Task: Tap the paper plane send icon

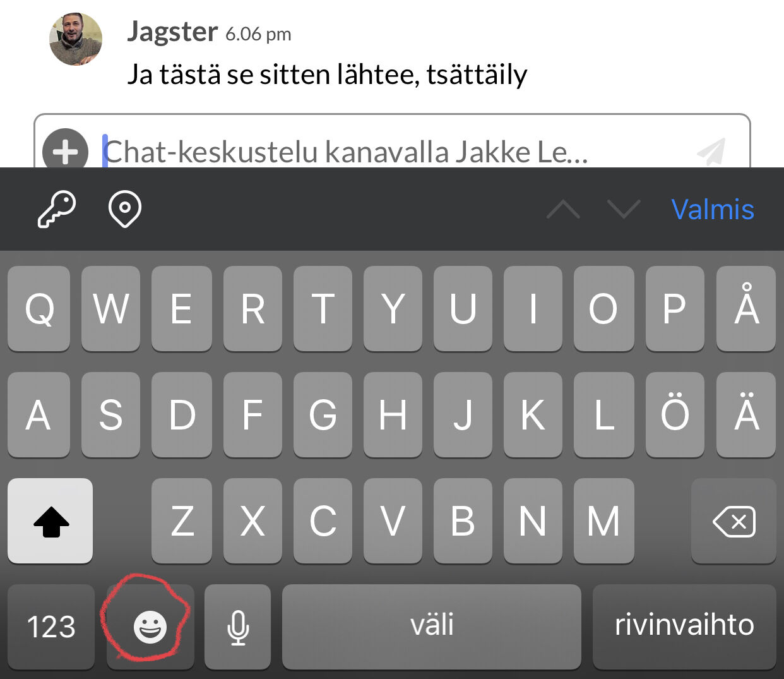Action: pyautogui.click(x=711, y=152)
